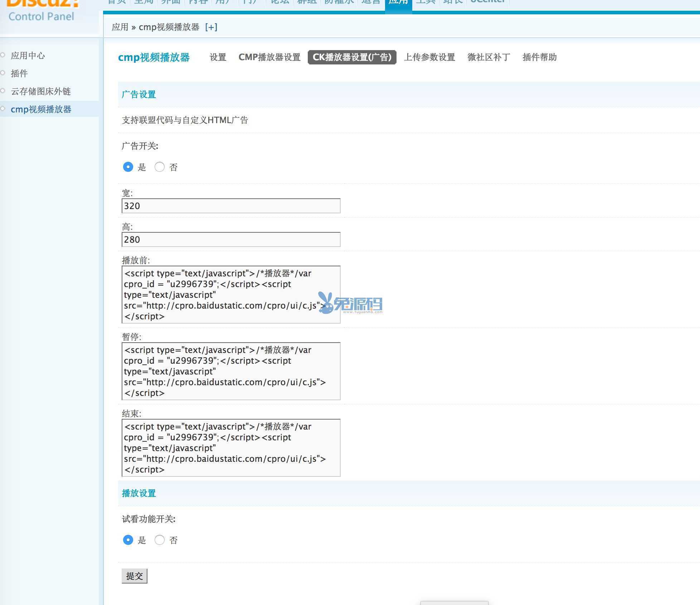The image size is (700, 605).
Task: Switch to the CMP播放器设置 tab
Action: pyautogui.click(x=269, y=57)
